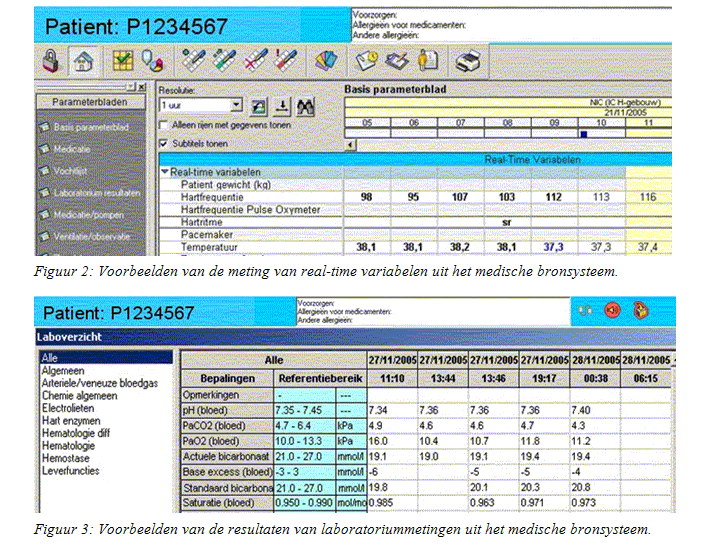Close the Parameterbladen side panel

tap(142, 86)
